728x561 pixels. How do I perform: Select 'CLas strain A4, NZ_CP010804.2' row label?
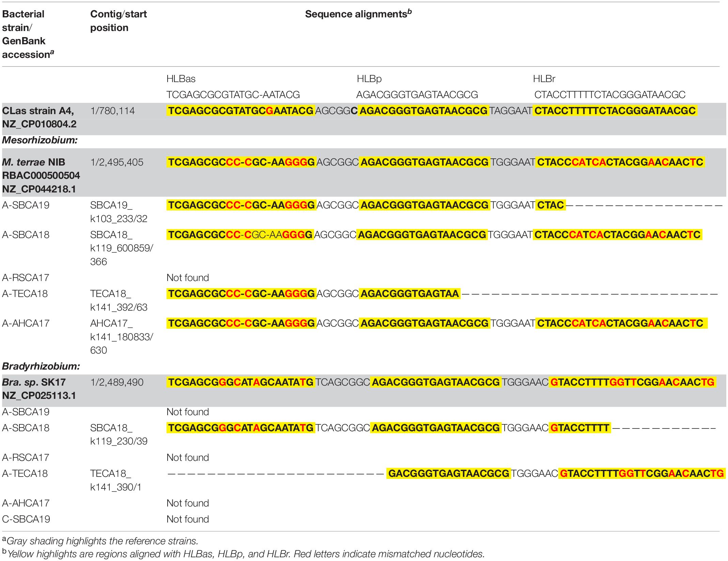[x=39, y=117]
